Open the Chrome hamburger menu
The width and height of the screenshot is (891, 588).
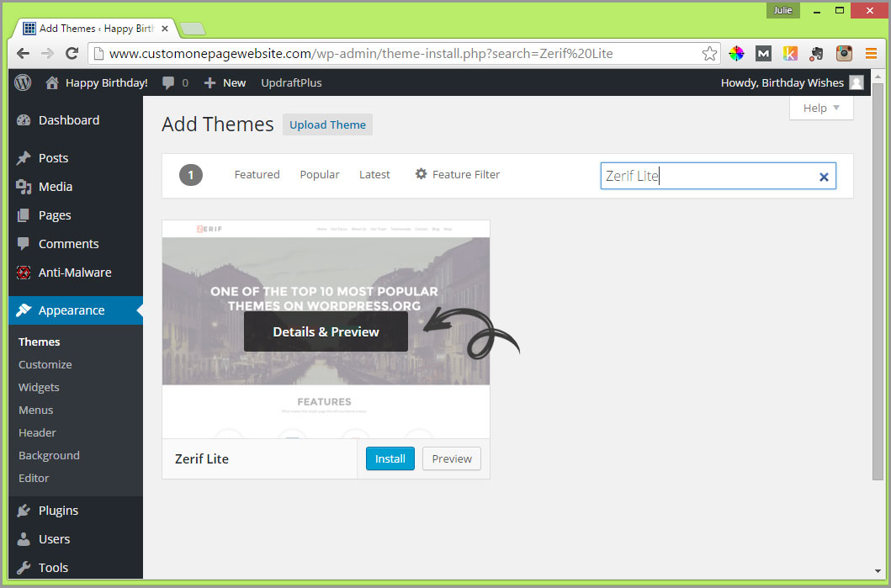tap(871, 53)
